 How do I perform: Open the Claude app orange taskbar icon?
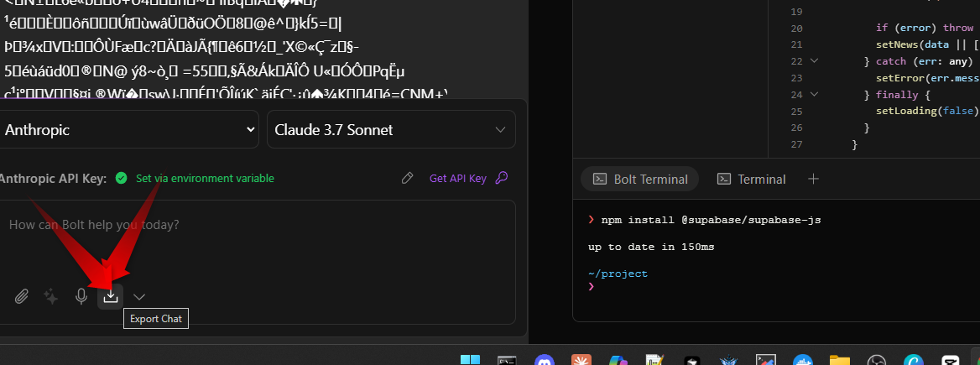[581, 361]
